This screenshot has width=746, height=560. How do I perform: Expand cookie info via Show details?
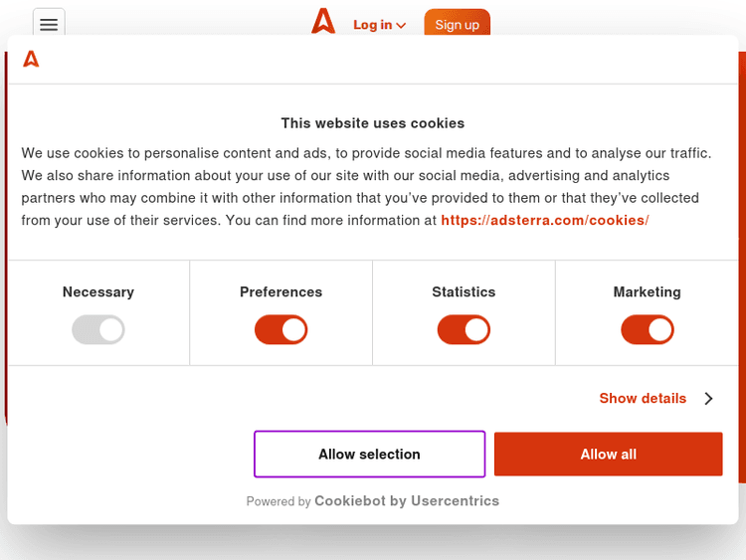coord(643,399)
